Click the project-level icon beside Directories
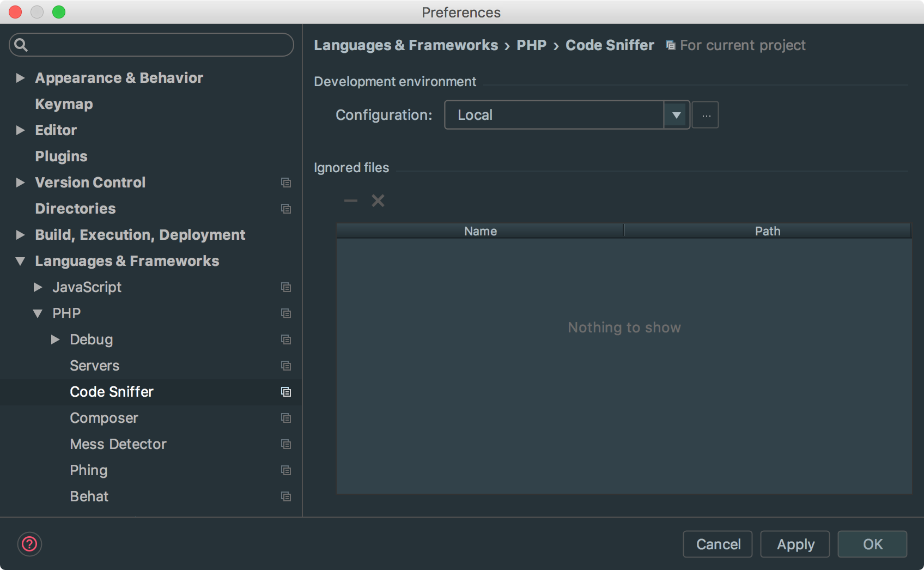 point(285,209)
